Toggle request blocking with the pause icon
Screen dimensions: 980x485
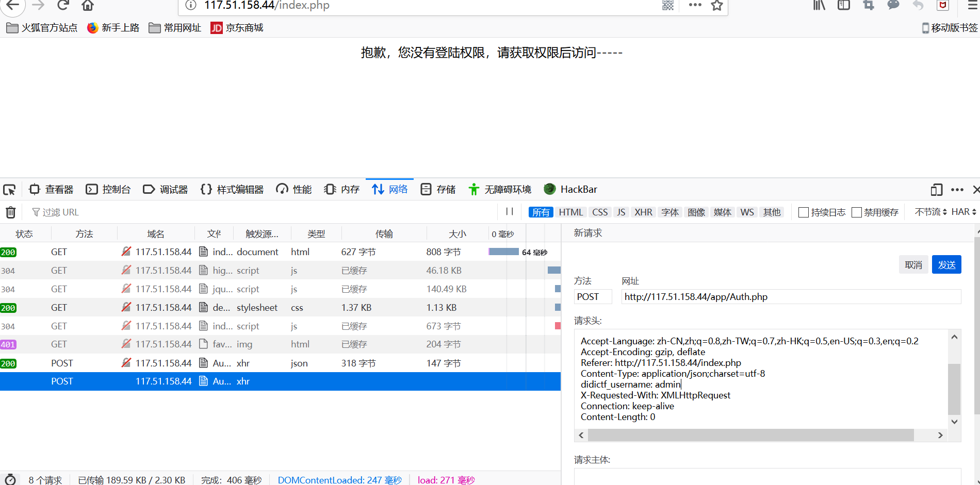point(509,212)
